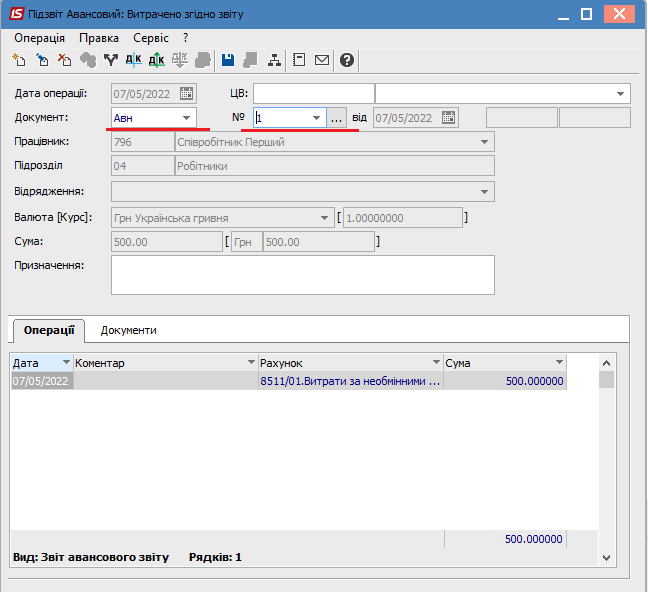This screenshot has height=592, width=648.
Task: Click the ellipsis button next to №
Action: coord(336,118)
